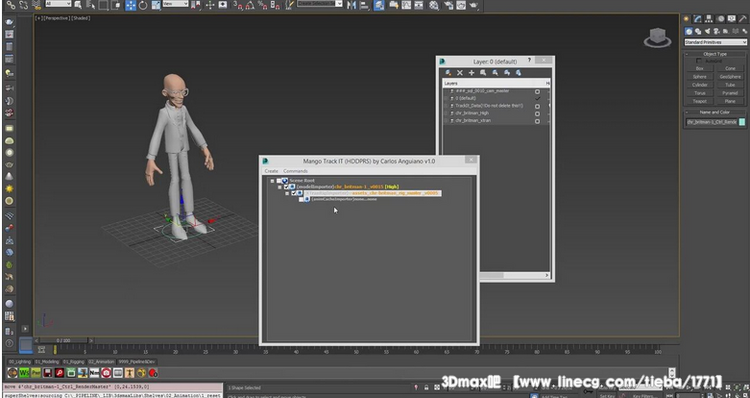Viewport: 750px width, 398px height.
Task: Select the Link tool in main toolbar
Action: (x=11, y=5)
